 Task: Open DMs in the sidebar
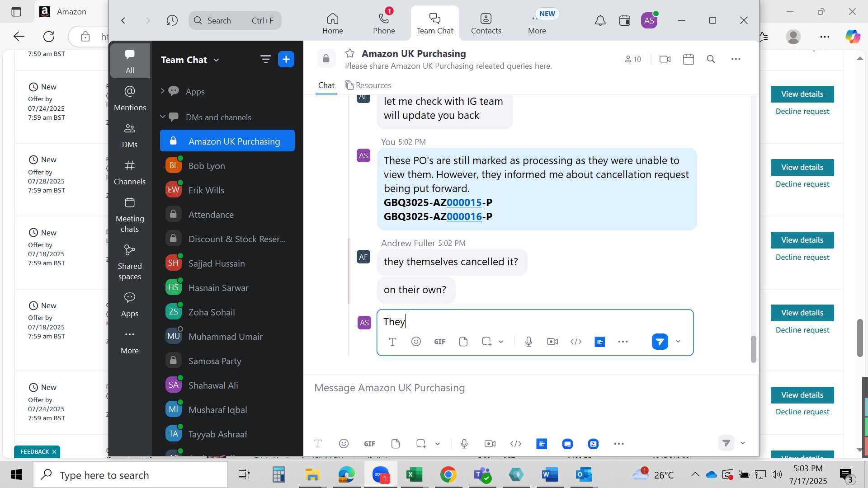click(x=130, y=136)
